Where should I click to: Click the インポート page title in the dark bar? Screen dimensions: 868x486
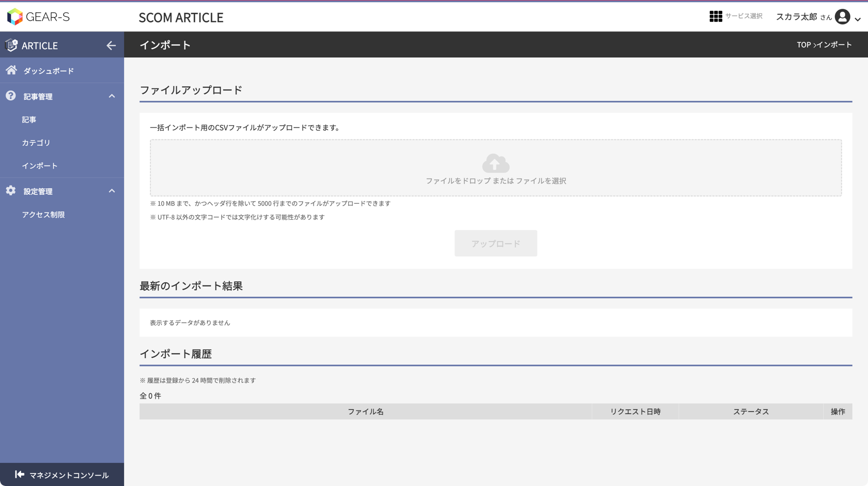tap(165, 45)
